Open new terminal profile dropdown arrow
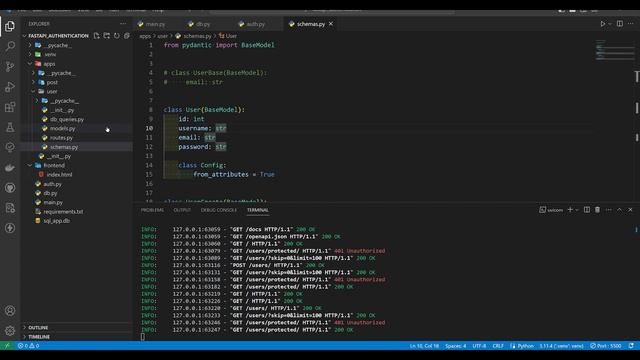Image resolution: width=640 pixels, height=360 pixels. [577, 210]
